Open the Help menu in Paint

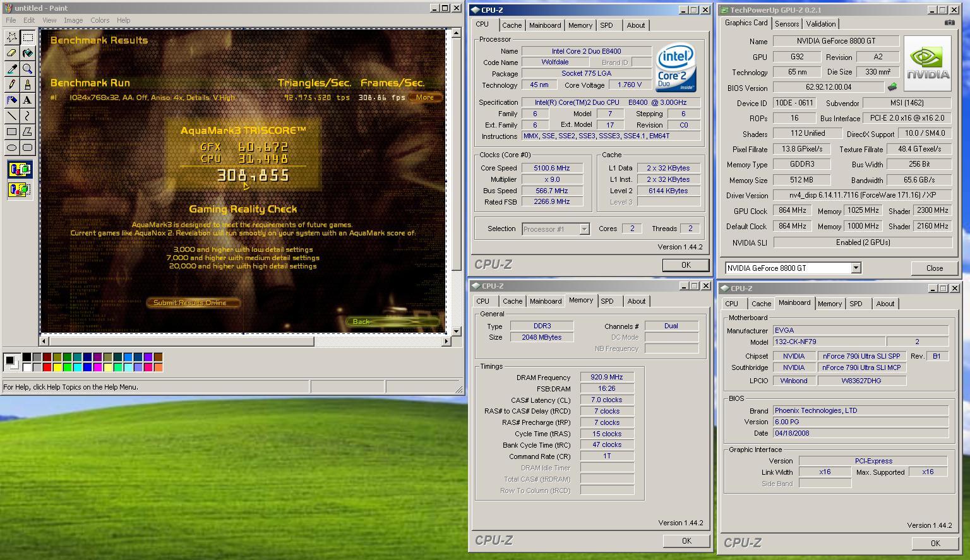[124, 20]
